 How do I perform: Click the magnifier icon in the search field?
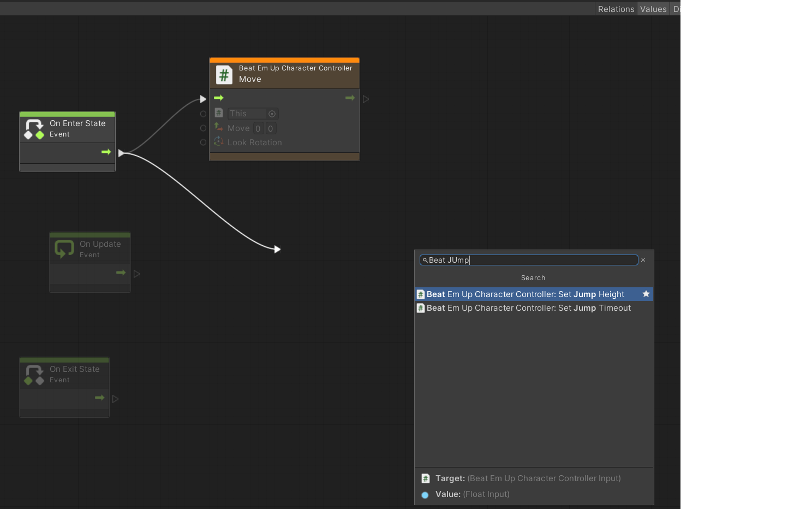pyautogui.click(x=426, y=260)
